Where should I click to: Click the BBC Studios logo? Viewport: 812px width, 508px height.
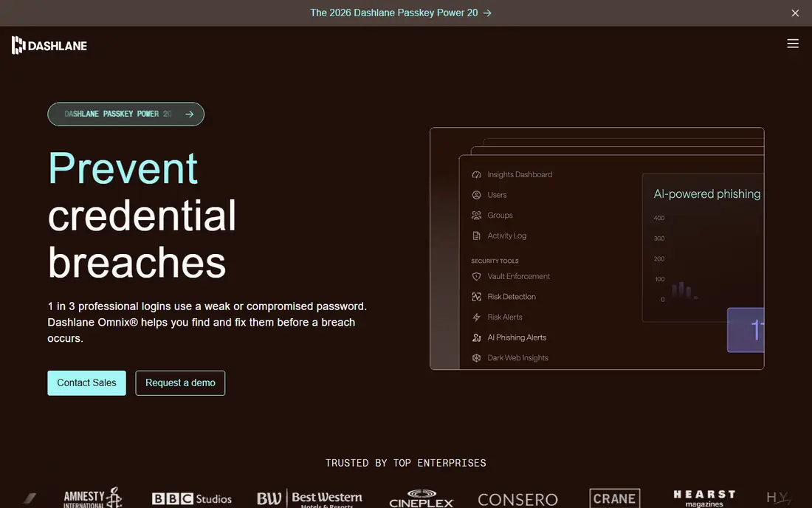192,498
